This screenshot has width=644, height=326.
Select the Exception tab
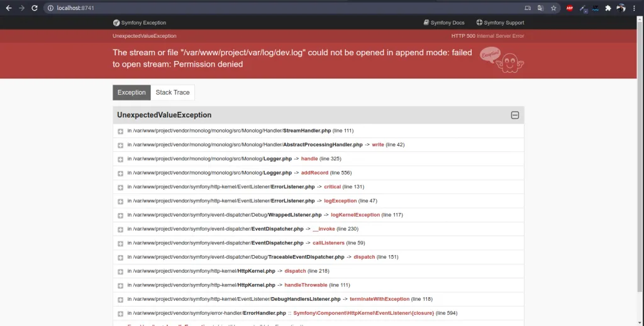pyautogui.click(x=131, y=92)
